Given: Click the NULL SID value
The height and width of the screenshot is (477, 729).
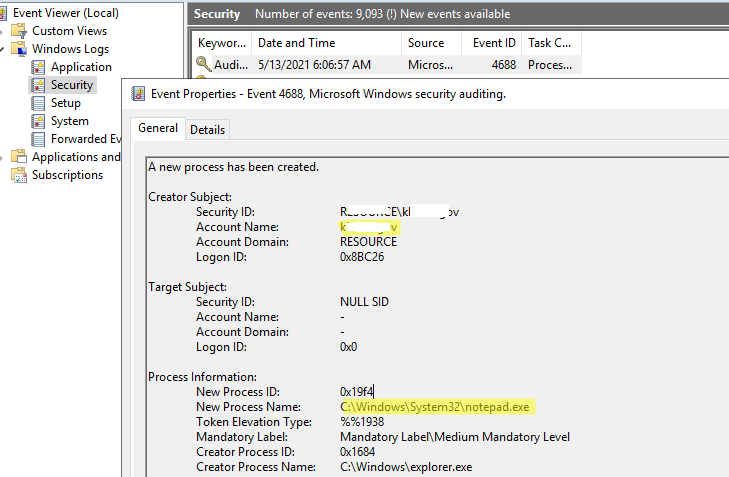Looking at the screenshot, I should (x=364, y=302).
